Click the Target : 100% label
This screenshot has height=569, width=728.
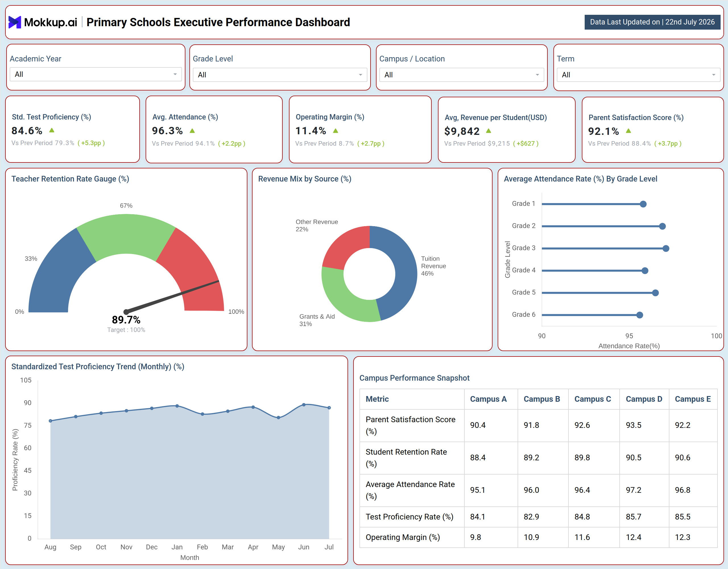pyautogui.click(x=126, y=330)
